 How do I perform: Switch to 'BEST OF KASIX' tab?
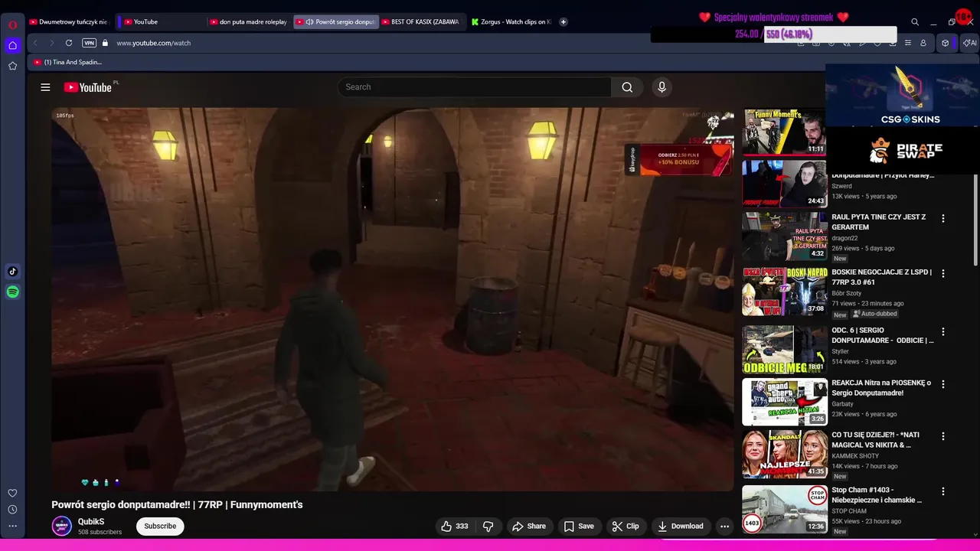point(421,21)
